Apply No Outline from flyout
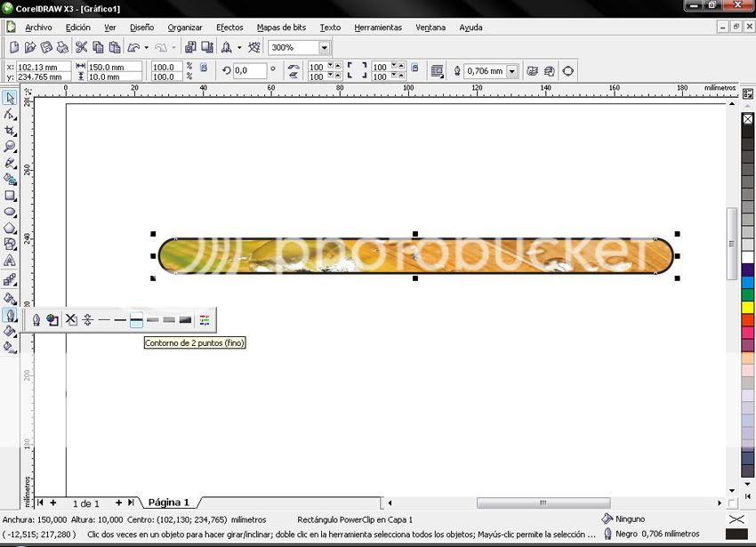756x547 pixels. coord(71,320)
